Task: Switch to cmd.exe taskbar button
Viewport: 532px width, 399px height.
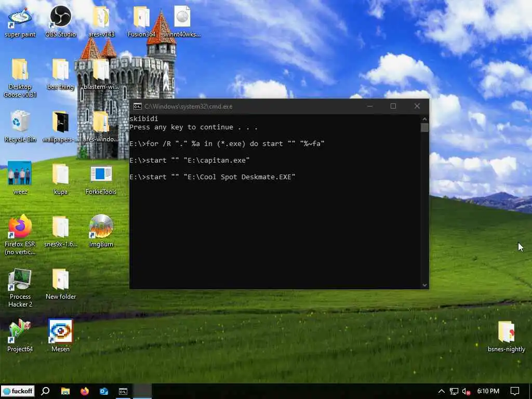Action: click(123, 391)
